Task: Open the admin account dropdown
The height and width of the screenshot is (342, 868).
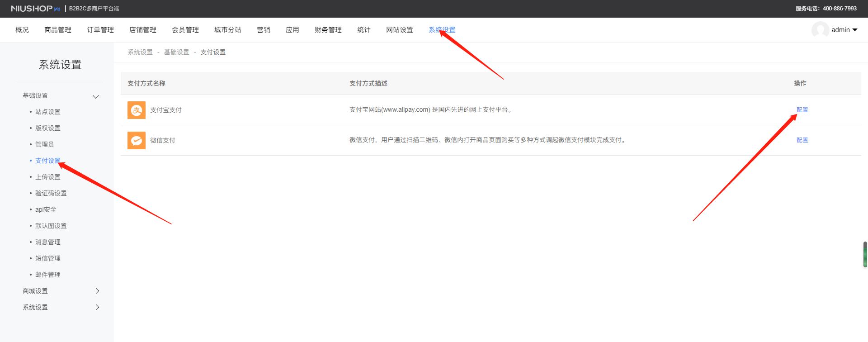Action: (x=844, y=30)
